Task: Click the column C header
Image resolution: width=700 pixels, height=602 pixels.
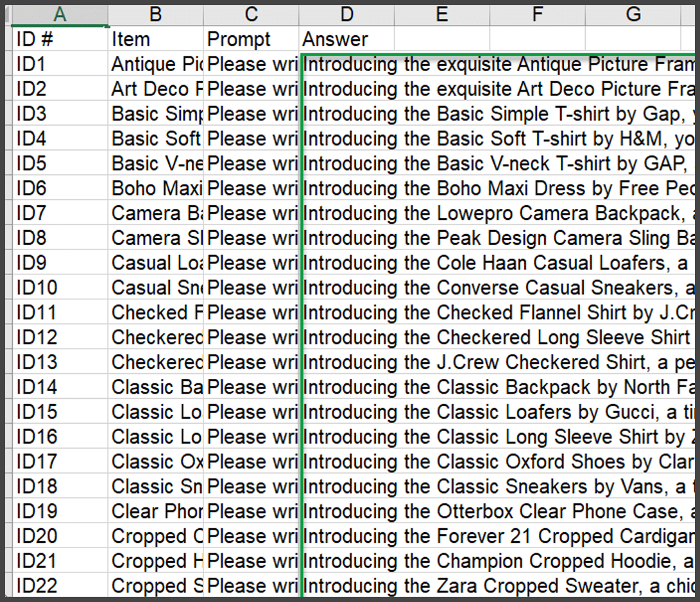Action: click(251, 15)
